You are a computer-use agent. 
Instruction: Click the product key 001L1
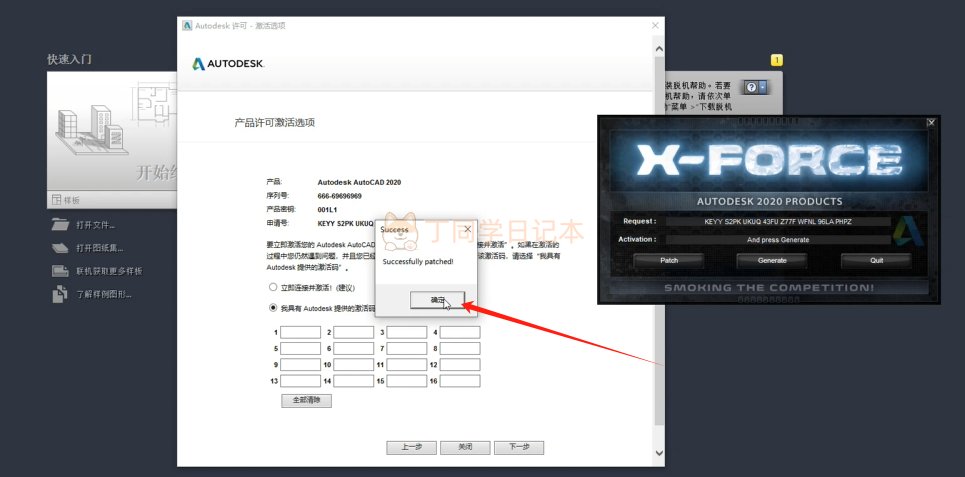click(327, 209)
